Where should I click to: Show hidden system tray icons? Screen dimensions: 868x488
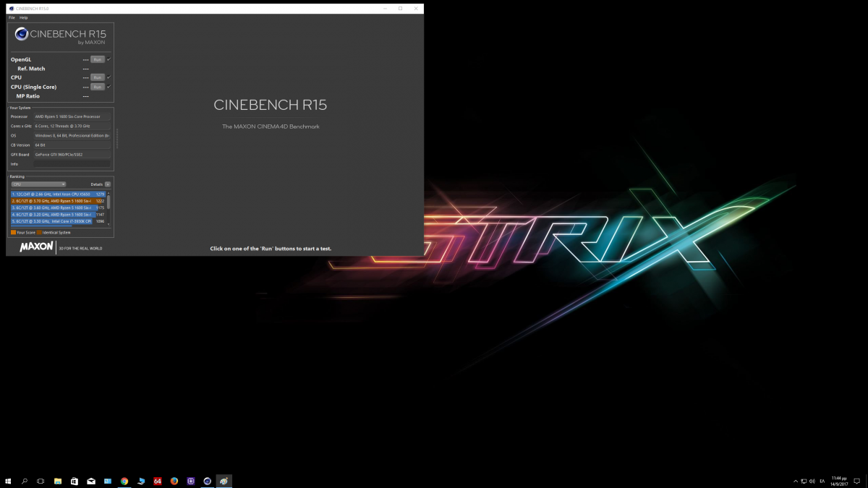tap(796, 481)
